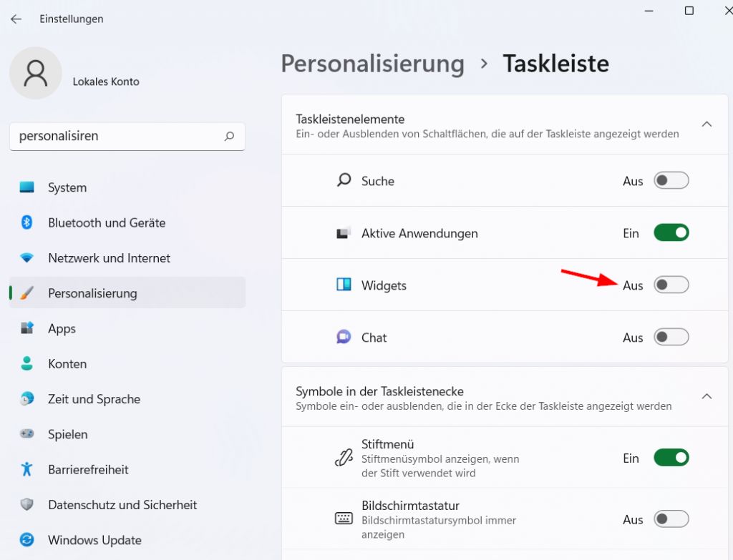Click the Spielen gamepad icon

click(x=29, y=433)
